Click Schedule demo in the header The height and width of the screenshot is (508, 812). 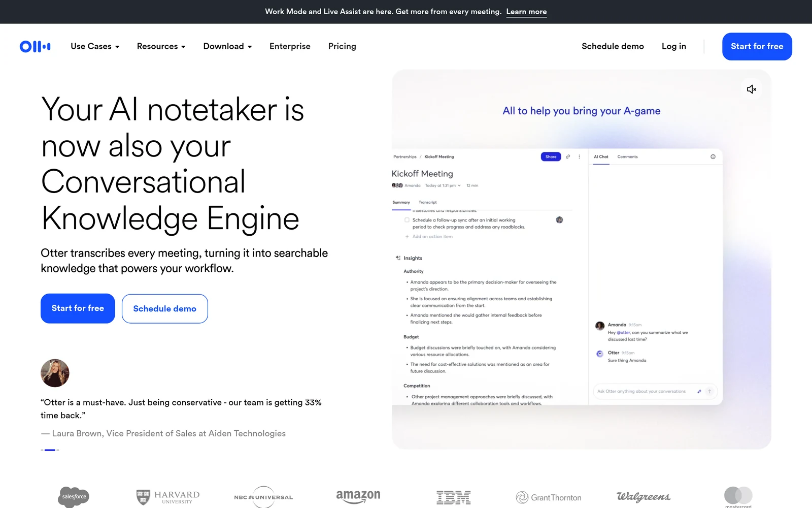click(613, 46)
